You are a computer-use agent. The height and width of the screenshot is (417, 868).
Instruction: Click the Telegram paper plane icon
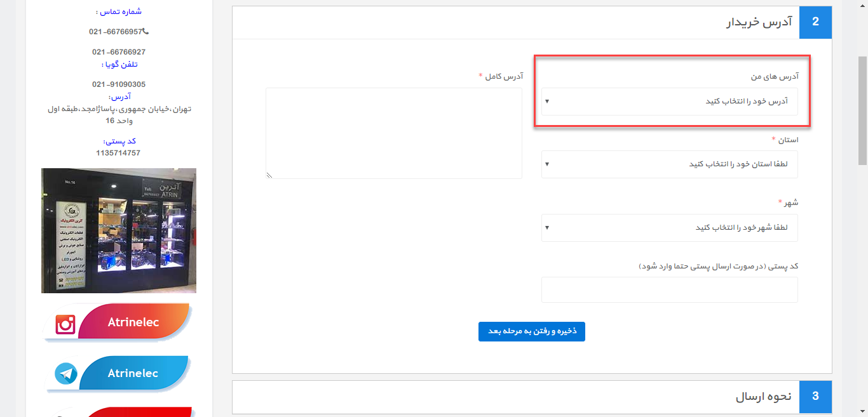66,374
